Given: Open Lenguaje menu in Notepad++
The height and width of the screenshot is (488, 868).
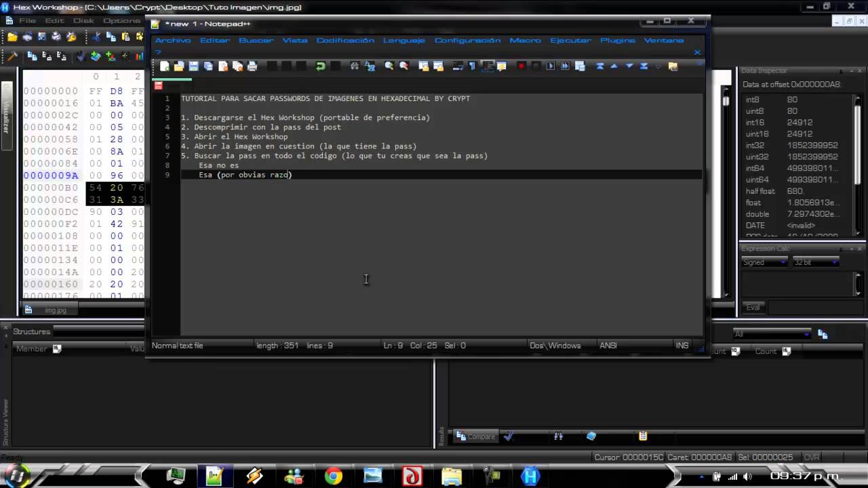Looking at the screenshot, I should coord(404,40).
